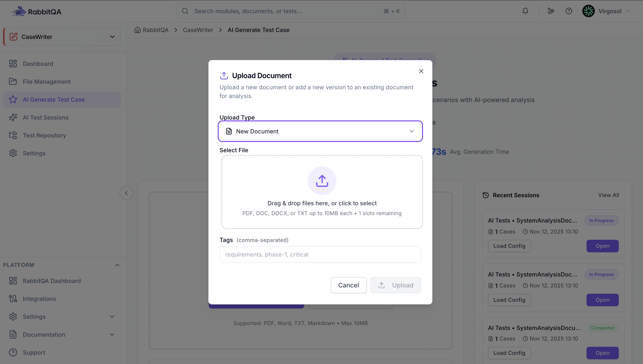
Task: Click the Dashboard grid icon
Action: 13,64
